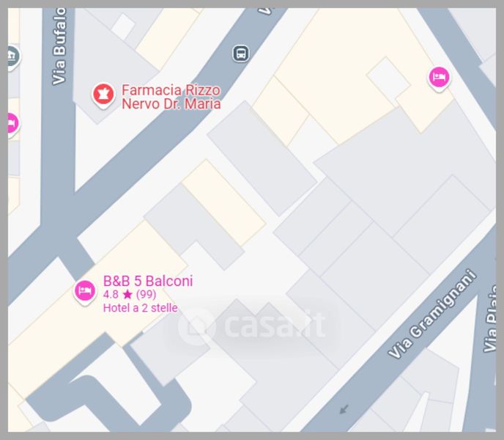Click the casa.it watermark logo
The image size is (504, 440).
pyautogui.click(x=252, y=326)
